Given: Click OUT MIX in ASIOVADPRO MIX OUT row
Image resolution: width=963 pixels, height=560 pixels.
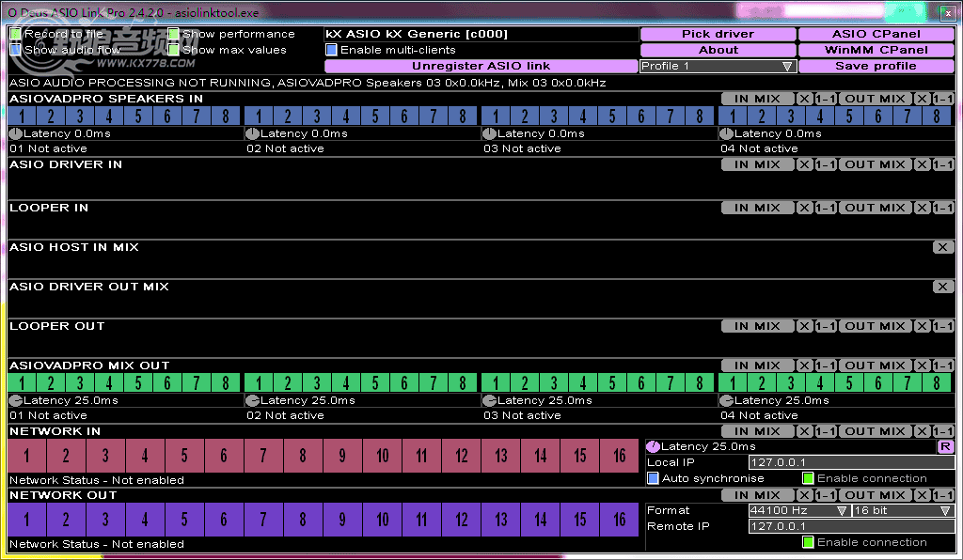Looking at the screenshot, I should tap(876, 366).
